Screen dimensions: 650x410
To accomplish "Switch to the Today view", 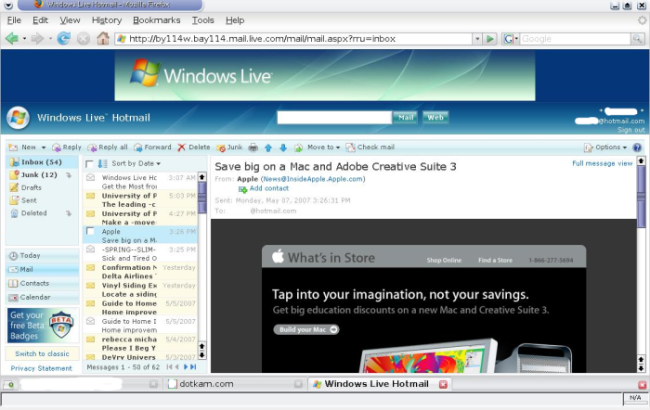I will click(x=42, y=256).
